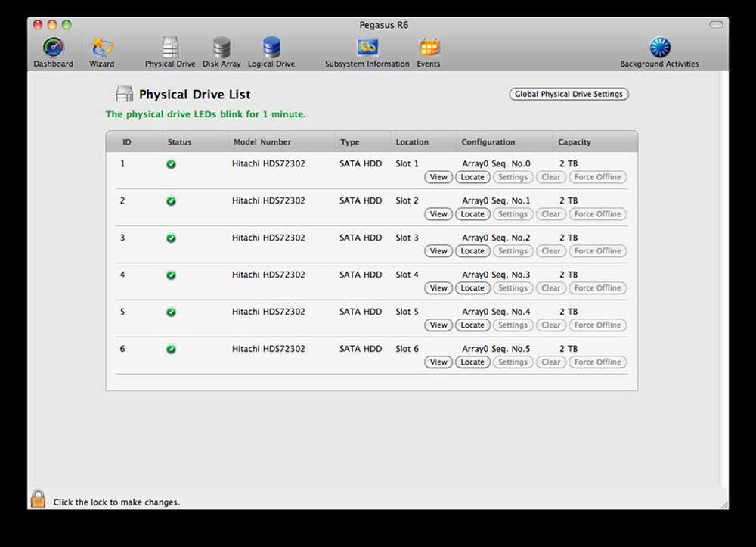The image size is (756, 547).
Task: Click Clear for the Slot 3 drive
Action: pyautogui.click(x=551, y=251)
